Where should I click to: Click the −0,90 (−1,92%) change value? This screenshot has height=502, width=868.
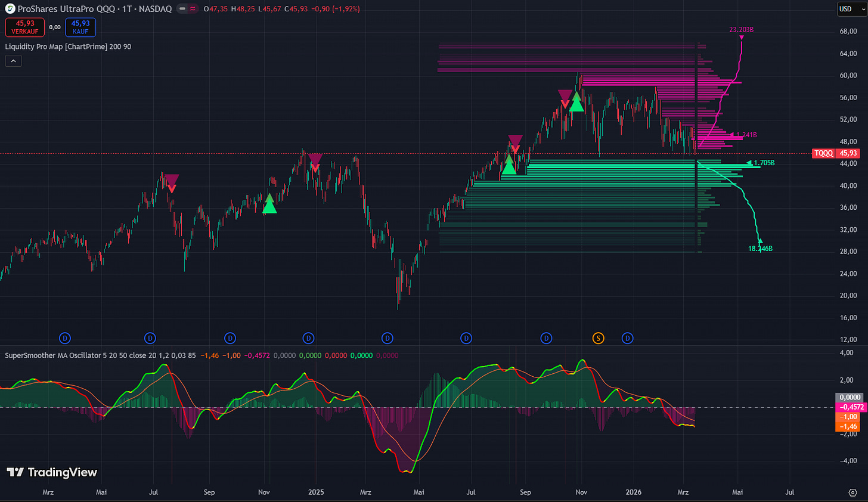click(335, 9)
